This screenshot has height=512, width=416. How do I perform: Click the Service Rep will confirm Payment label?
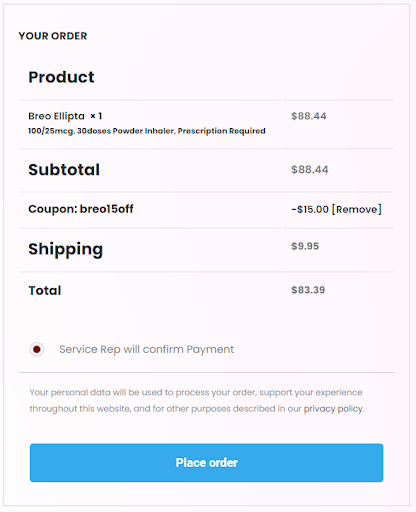click(x=147, y=349)
